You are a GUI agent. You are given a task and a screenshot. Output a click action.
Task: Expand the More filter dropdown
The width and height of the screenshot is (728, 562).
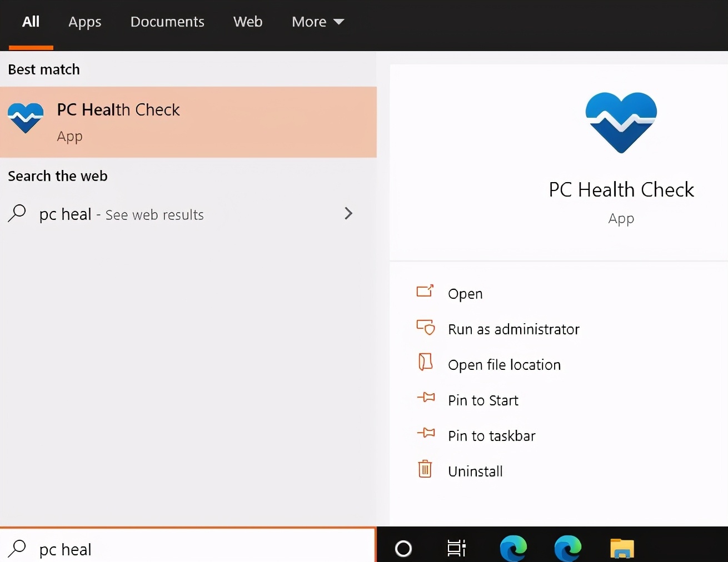(318, 22)
